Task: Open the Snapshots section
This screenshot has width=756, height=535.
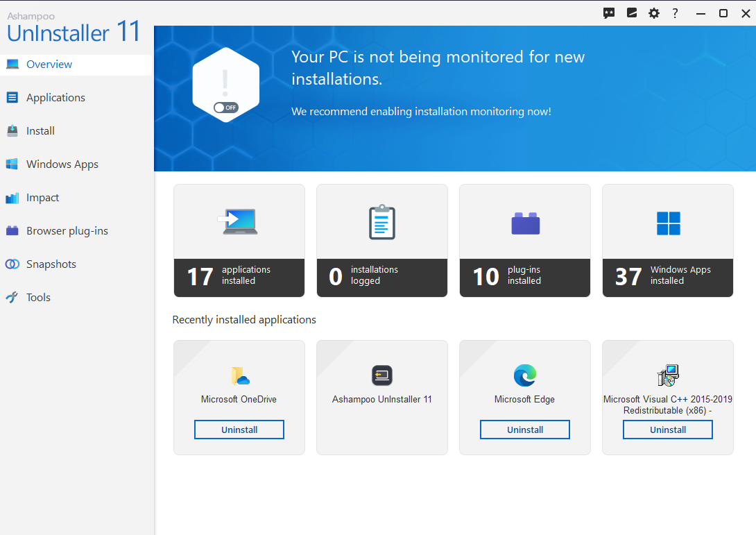Action: point(50,264)
